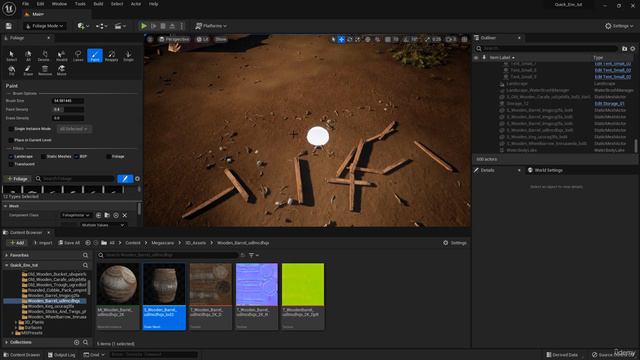The width and height of the screenshot is (640, 360).
Task: Click the foliage Move tool
Action: click(61, 70)
